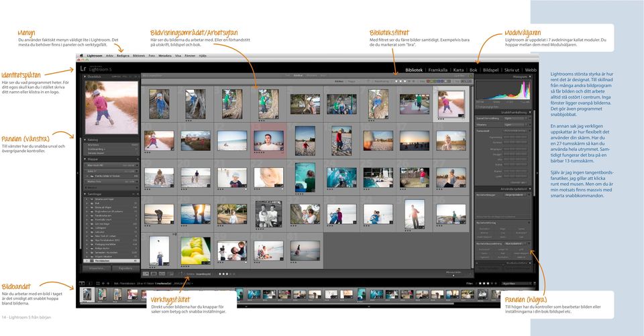Open the Sparad förinställning dropdown
Image resolution: width=644 pixels, height=336 pixels.
point(515,118)
